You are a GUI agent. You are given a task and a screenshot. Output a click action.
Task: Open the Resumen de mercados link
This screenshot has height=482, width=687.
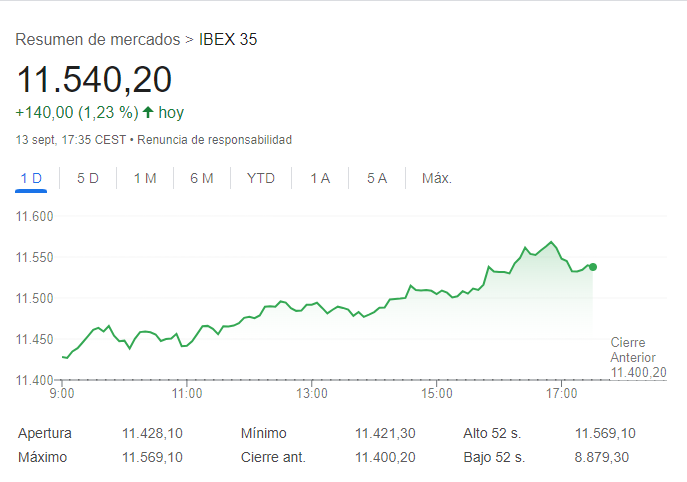pos(97,40)
